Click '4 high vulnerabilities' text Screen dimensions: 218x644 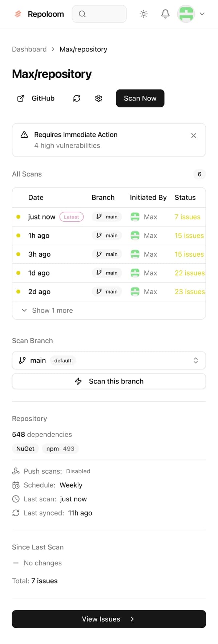tap(67, 146)
